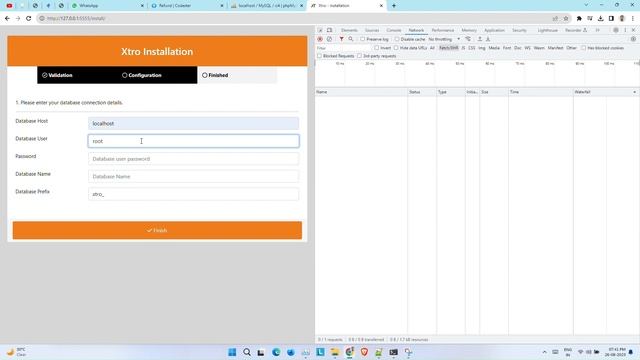Check the 3rd-party requests checkbox

[360, 56]
